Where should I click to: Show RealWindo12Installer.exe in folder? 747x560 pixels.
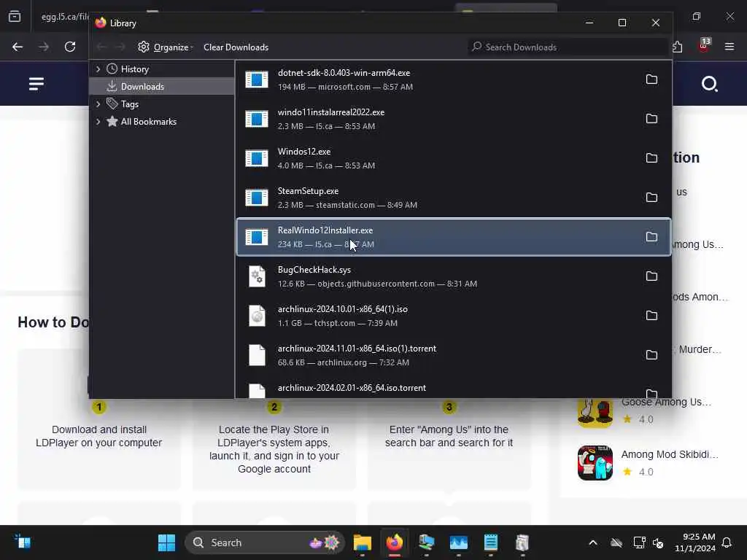coord(651,237)
